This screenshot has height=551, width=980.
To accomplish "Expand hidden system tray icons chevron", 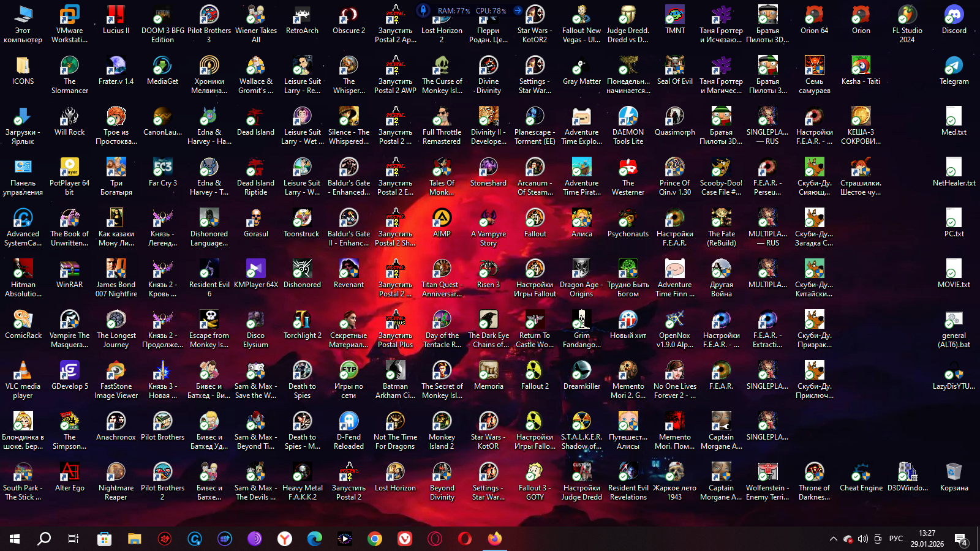I will click(833, 539).
